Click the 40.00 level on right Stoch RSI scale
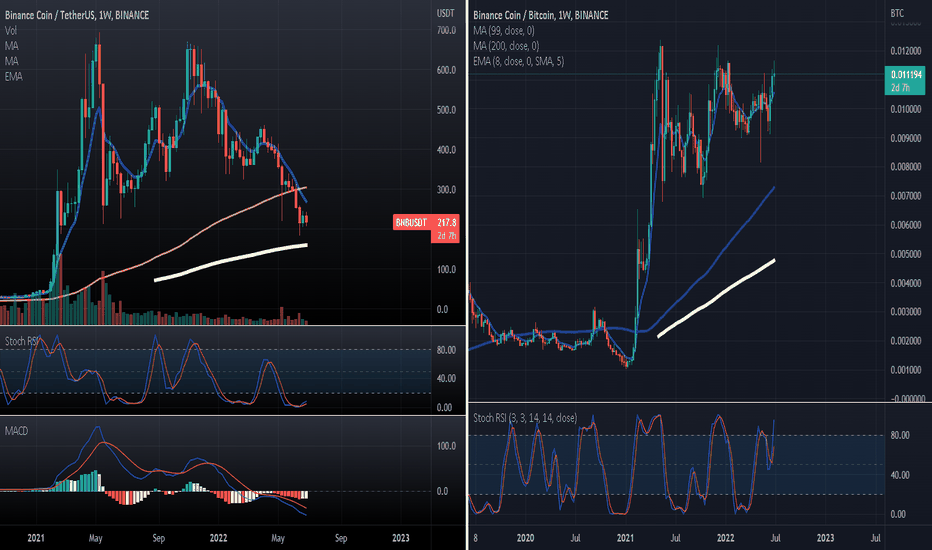The height and width of the screenshot is (550, 932). click(x=900, y=475)
